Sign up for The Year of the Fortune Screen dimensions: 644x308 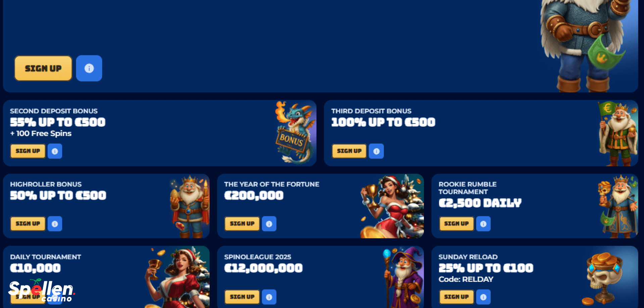(242, 224)
